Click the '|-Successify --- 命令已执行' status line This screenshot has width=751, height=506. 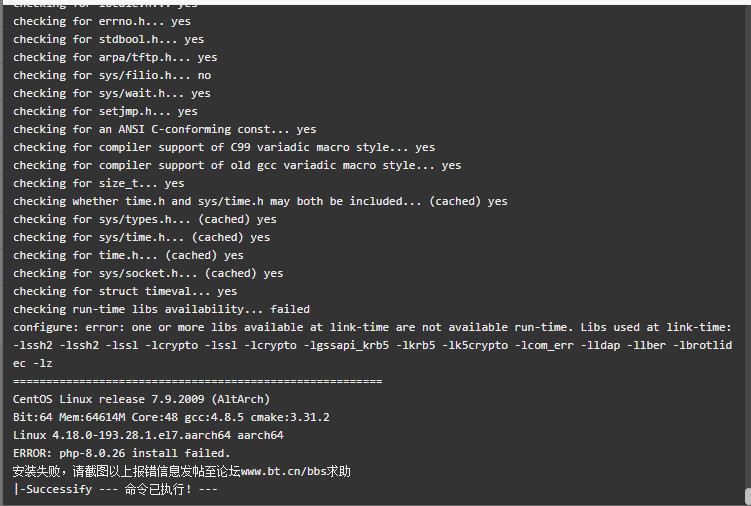tap(115, 489)
